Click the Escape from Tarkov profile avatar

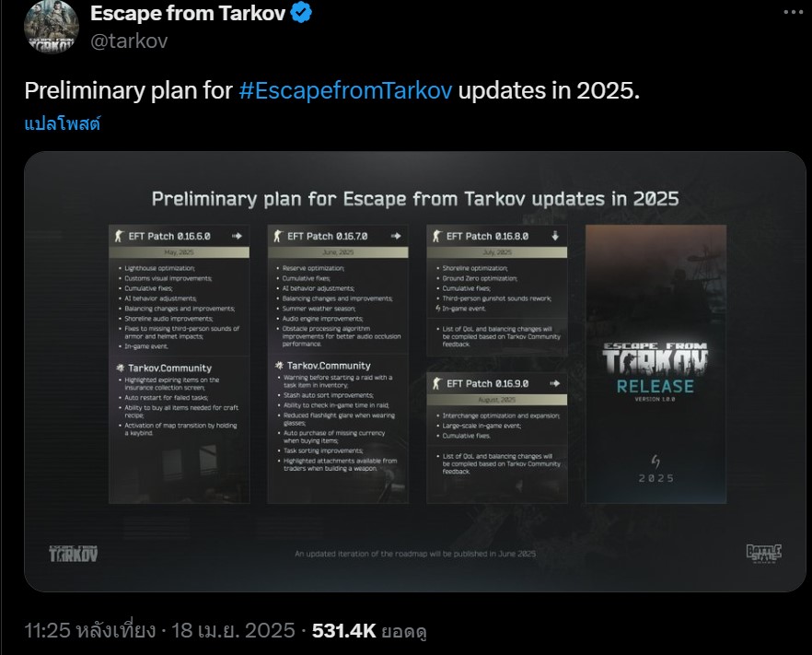click(52, 27)
